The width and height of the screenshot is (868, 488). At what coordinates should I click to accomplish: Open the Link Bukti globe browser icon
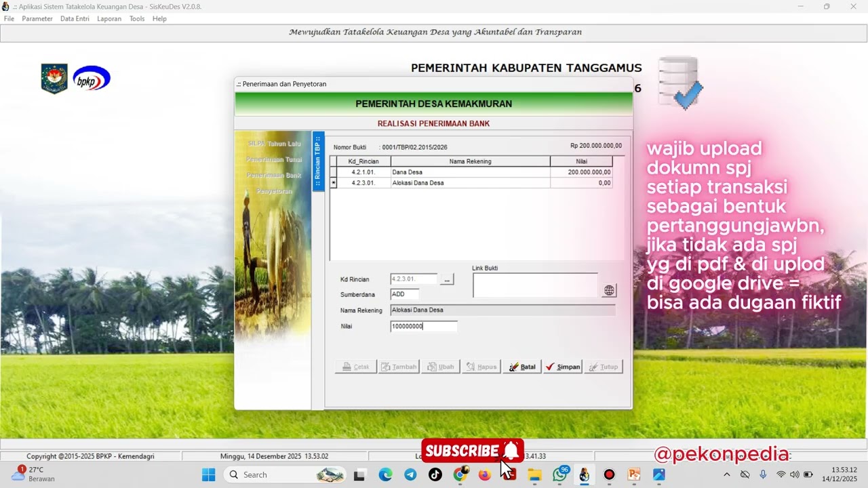pyautogui.click(x=609, y=290)
